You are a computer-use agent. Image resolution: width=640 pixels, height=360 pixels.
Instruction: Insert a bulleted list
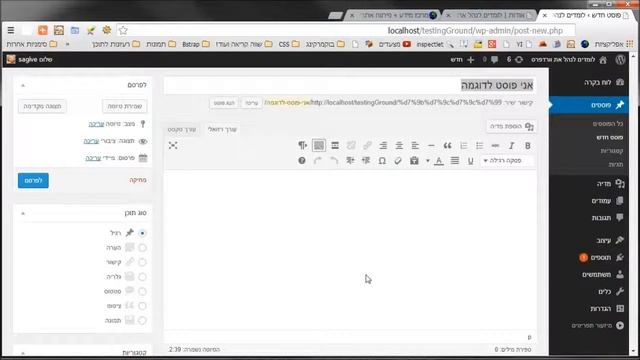pos(479,146)
